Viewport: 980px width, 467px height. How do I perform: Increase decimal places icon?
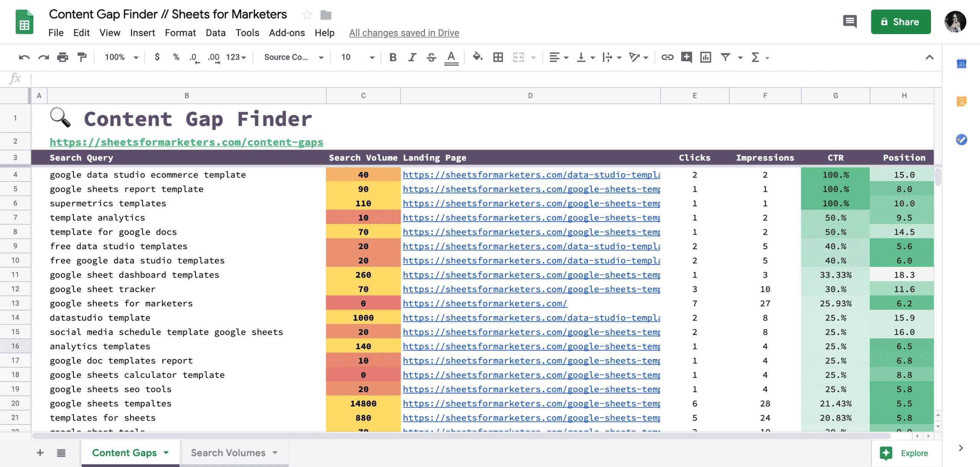[x=214, y=57]
